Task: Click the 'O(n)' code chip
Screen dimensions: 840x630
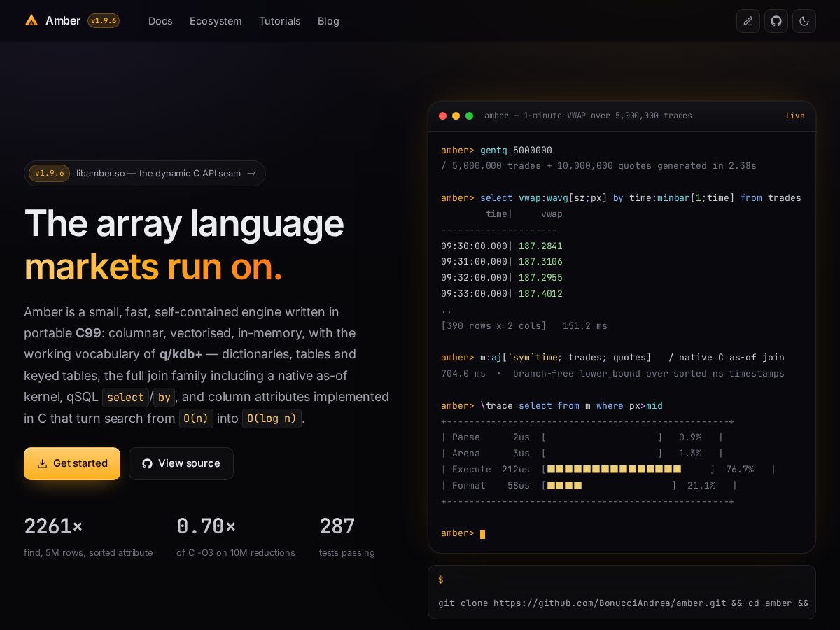Action: (196, 419)
